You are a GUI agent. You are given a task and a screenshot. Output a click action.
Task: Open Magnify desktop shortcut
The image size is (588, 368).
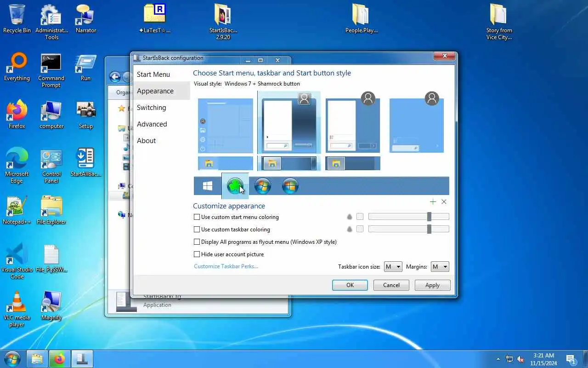tap(51, 306)
